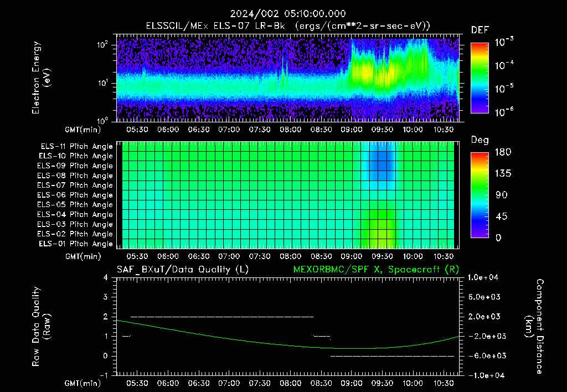Click the 09:30 tick under energy spectrogram
This screenshot has height=392, width=567.
pyautogui.click(x=382, y=130)
